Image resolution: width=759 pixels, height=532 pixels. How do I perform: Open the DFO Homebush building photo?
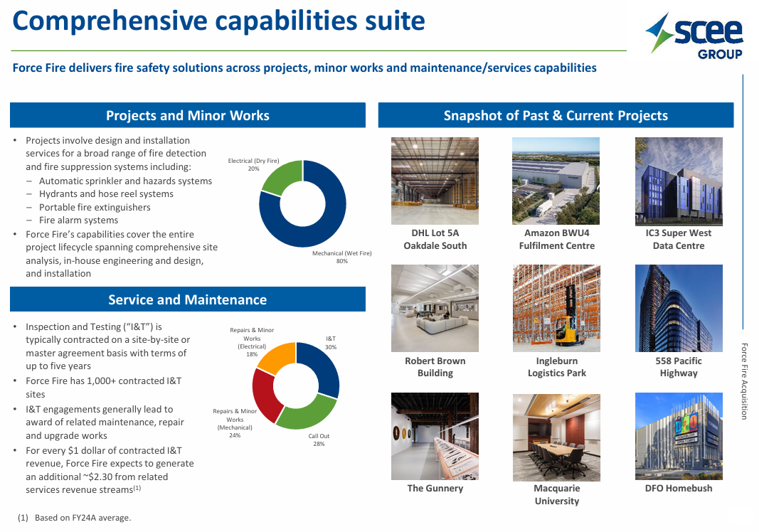tap(679, 436)
